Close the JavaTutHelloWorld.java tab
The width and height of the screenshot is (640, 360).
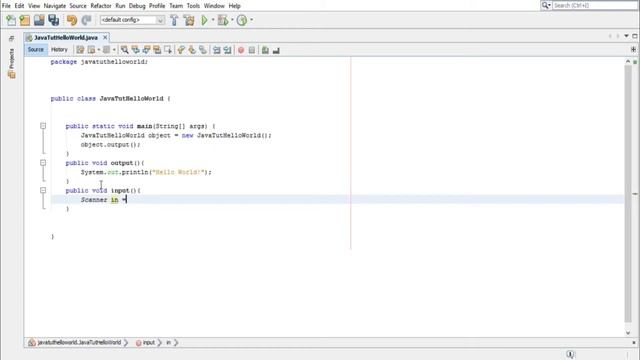click(105, 38)
